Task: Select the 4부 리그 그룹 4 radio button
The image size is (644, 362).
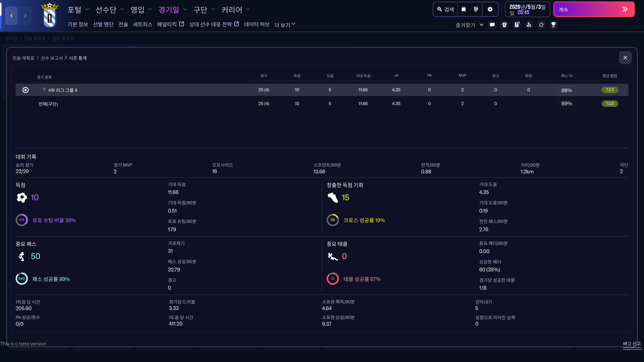Action: 25,90
